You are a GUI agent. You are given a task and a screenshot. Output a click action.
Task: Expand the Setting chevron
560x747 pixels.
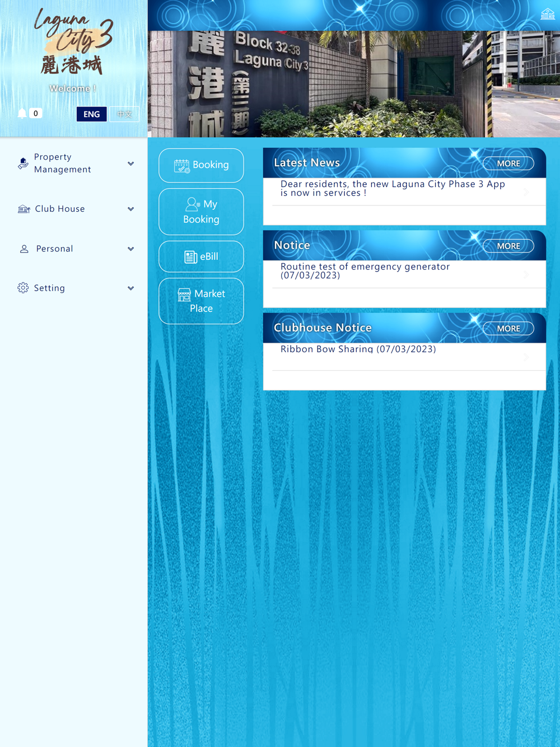(130, 288)
